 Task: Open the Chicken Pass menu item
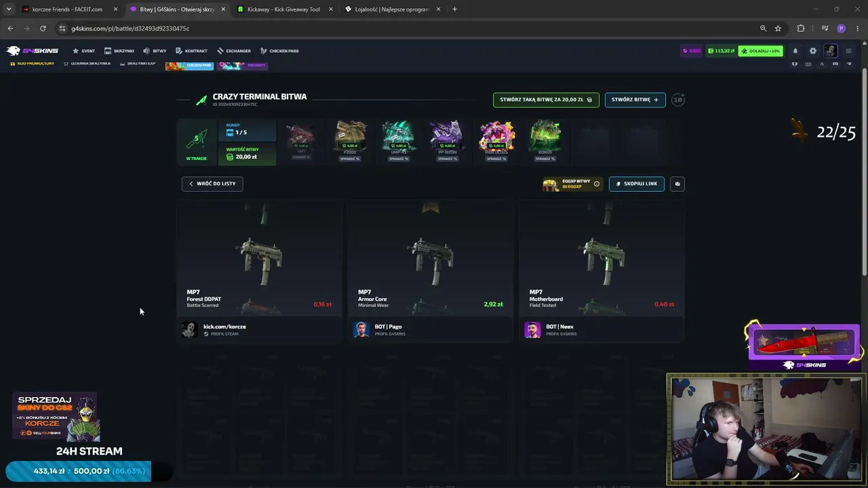click(x=279, y=51)
